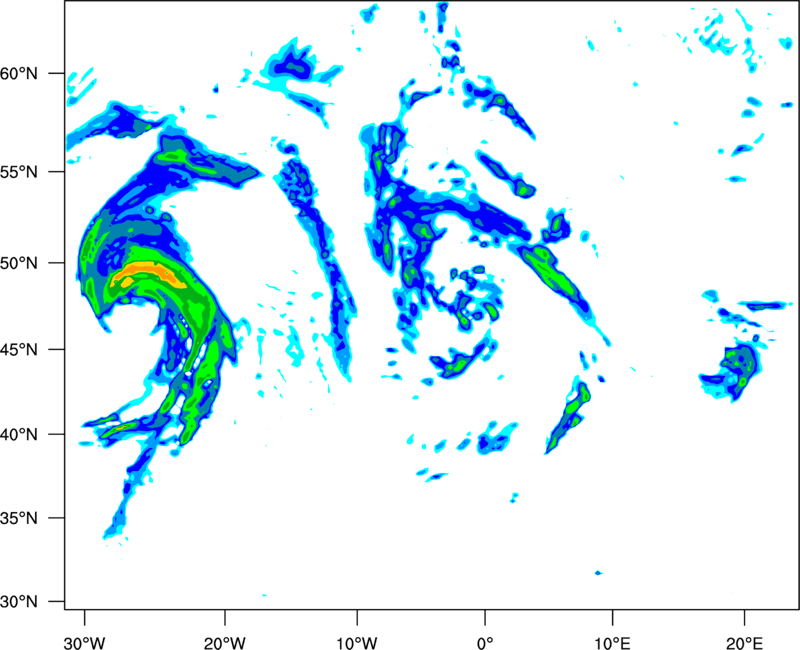Click the 10°W longitude label
800x650 pixels.
(357, 643)
